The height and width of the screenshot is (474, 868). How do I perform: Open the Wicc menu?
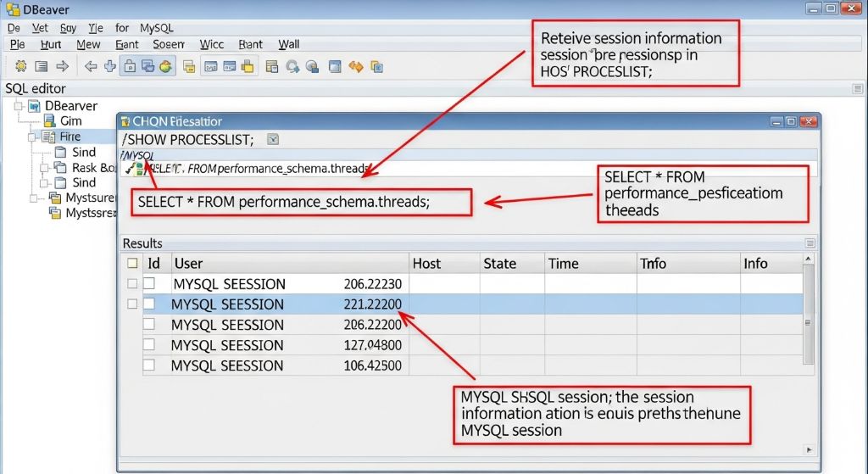coord(212,44)
